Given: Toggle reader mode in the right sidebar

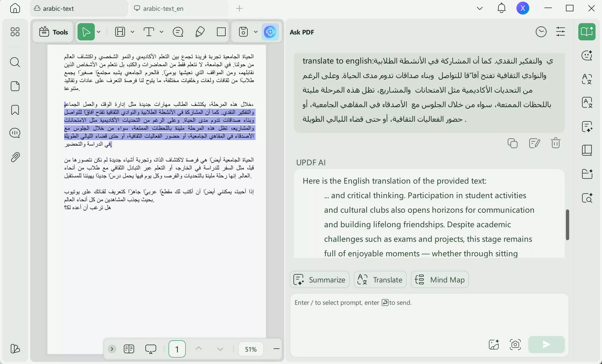Looking at the screenshot, I should pos(587,32).
